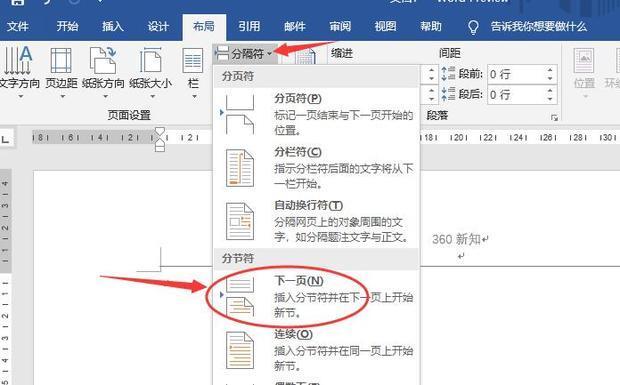
Task: Open the 位置 position tool
Action: (x=584, y=73)
